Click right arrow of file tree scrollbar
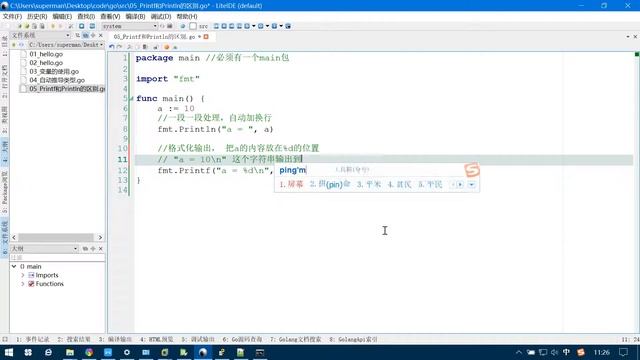Viewport: 640px width, 360px height. pyautogui.click(x=100, y=237)
